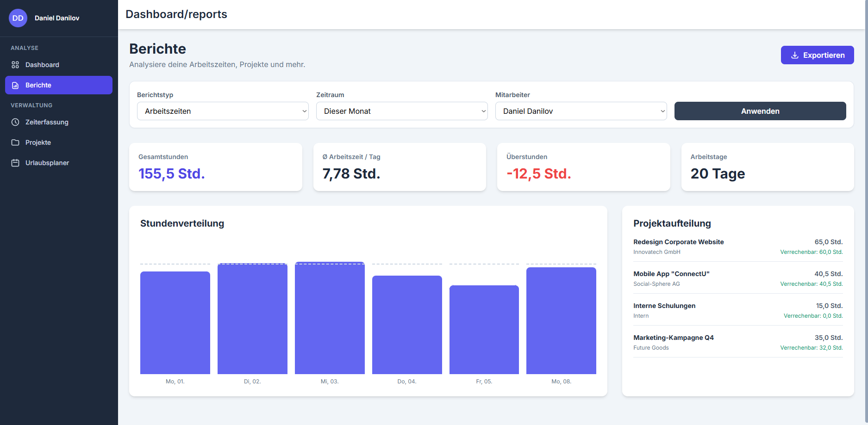Click the Berichte document icon
The image size is (868, 425).
click(x=15, y=85)
